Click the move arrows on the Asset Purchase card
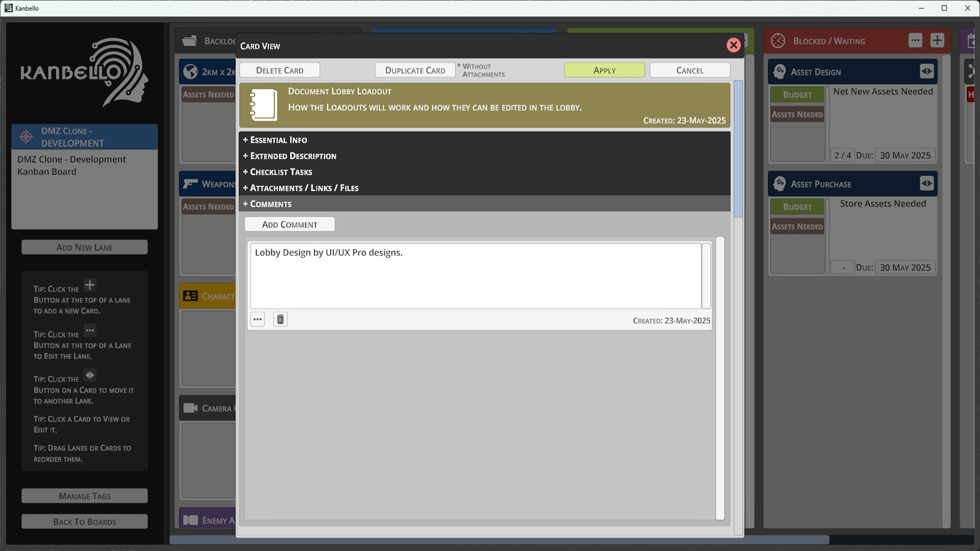 tap(927, 184)
